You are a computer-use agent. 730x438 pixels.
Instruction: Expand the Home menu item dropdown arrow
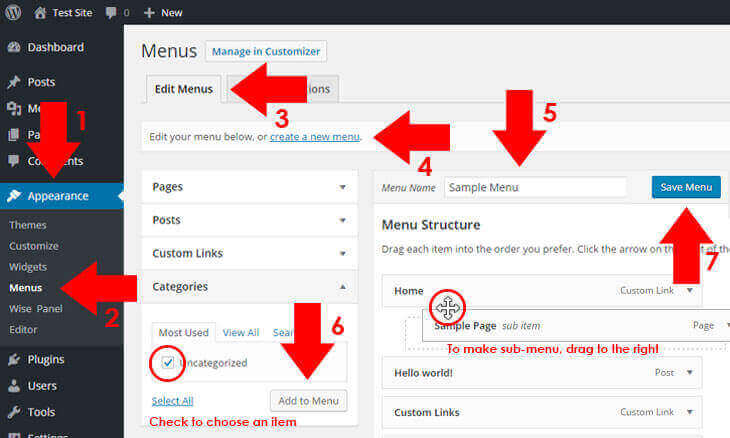coord(690,290)
